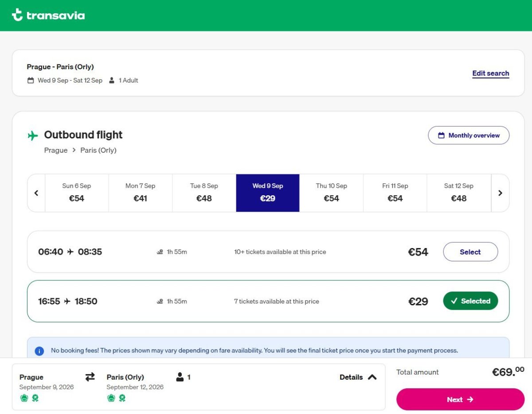Deselect the 16:55 flight via Selected button
The image size is (532, 414).
coord(470,301)
